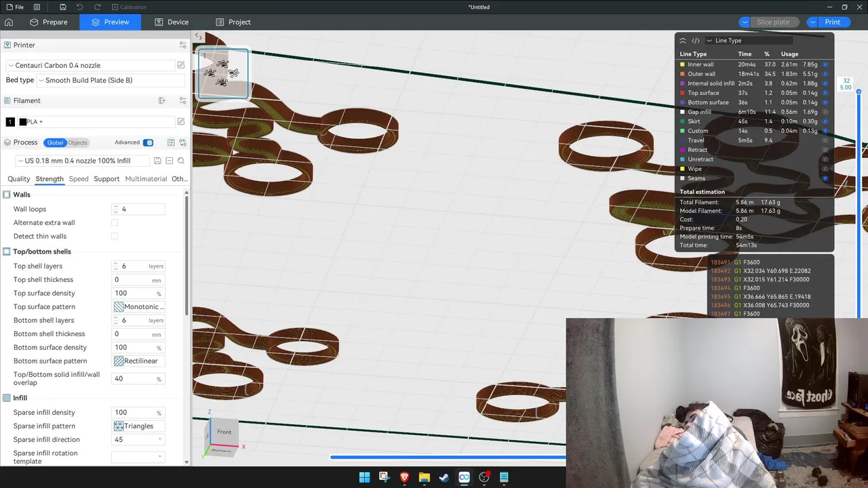868x488 pixels.
Task: Open process settings list icon
Action: [171, 142]
